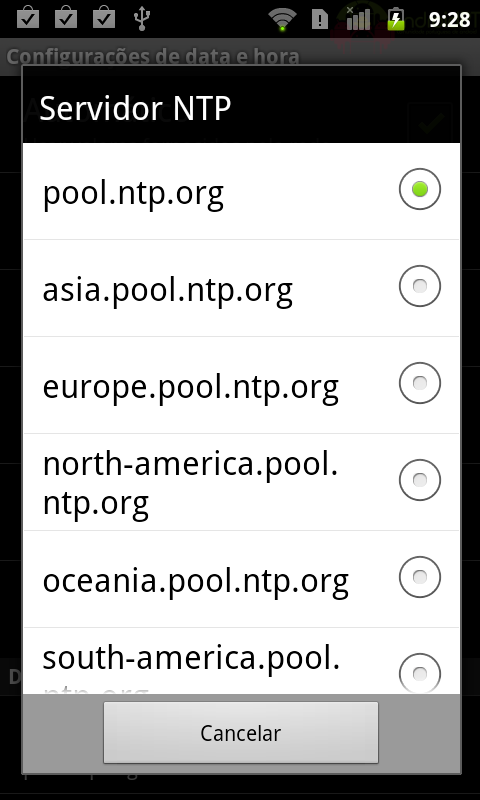Viewport: 480px width, 800px height.
Task: Select the pool.ntp.org radio button
Action: (419, 189)
